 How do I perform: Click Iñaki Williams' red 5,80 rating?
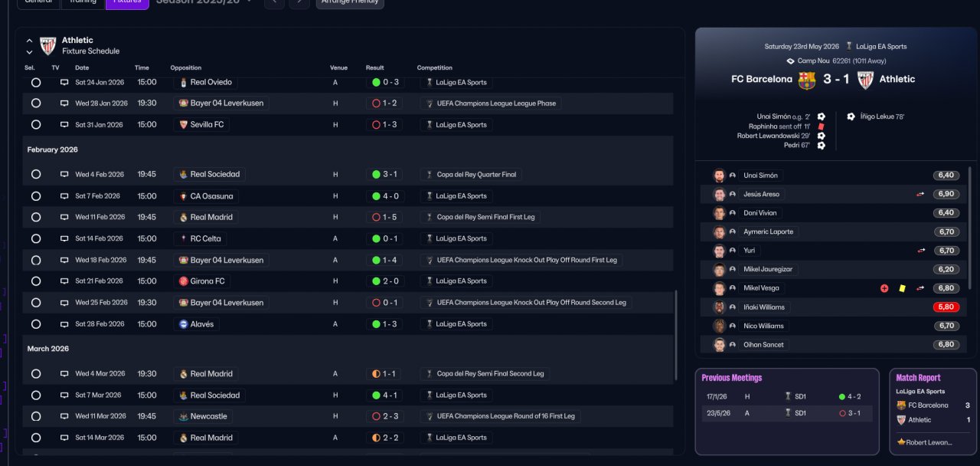click(946, 307)
